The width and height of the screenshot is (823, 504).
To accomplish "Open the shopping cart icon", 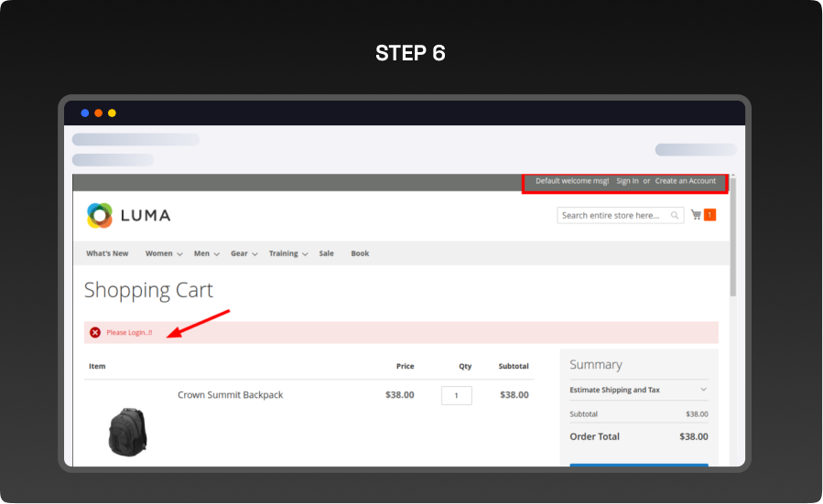I will pyautogui.click(x=697, y=215).
